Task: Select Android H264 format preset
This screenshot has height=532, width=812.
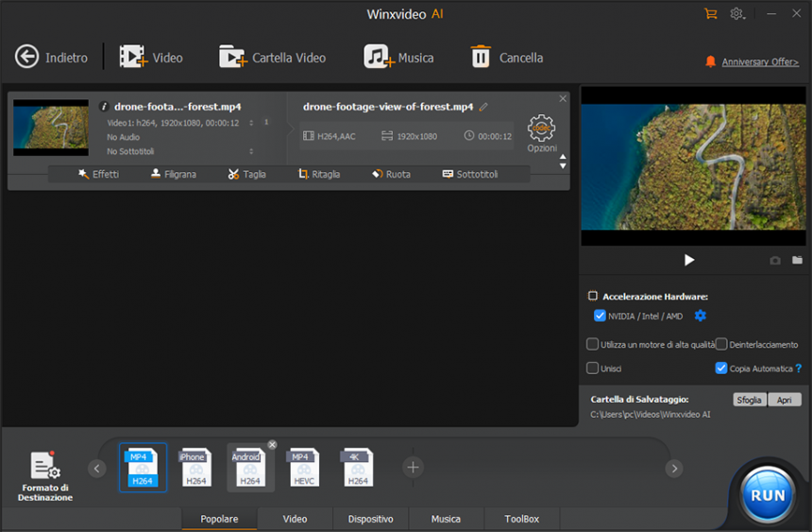Action: tap(250, 467)
